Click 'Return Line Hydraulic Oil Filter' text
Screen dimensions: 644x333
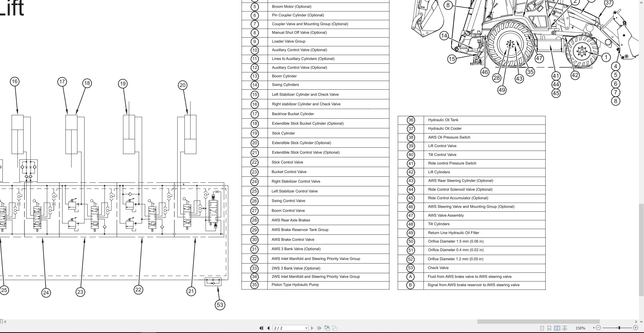(x=453, y=233)
